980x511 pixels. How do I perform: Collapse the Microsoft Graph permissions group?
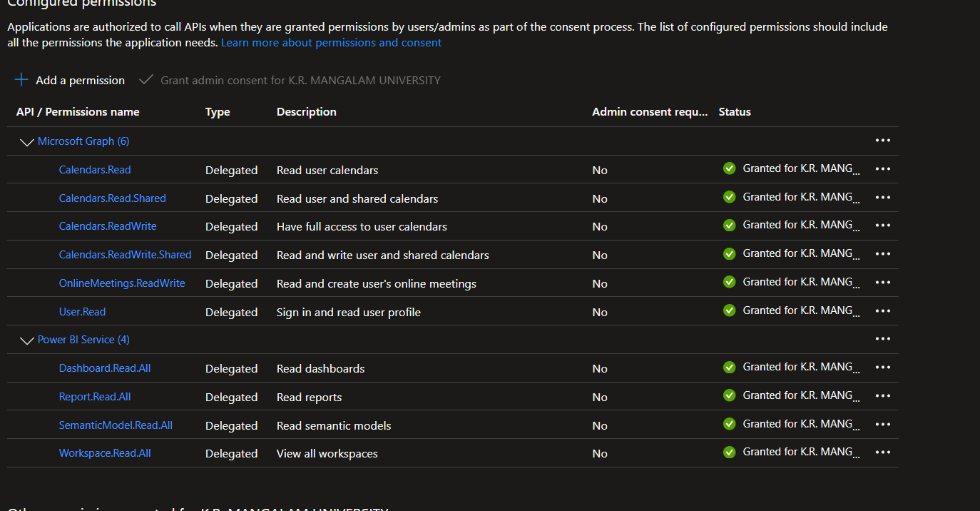click(x=27, y=141)
